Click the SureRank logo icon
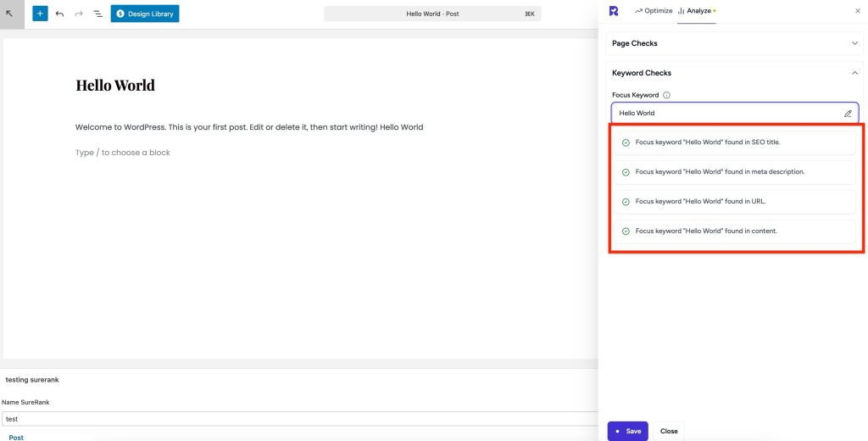Viewport: 868px width, 441px height. coord(614,11)
